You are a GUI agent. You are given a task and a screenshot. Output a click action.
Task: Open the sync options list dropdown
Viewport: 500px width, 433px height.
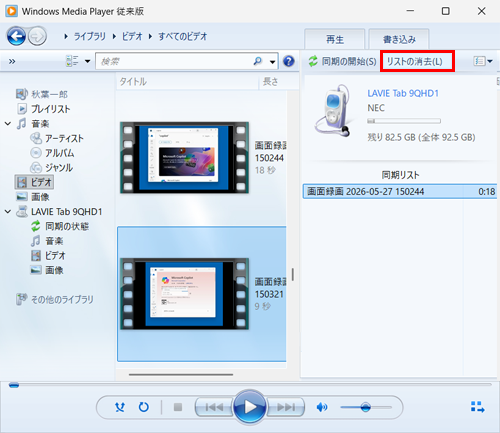tap(483, 61)
